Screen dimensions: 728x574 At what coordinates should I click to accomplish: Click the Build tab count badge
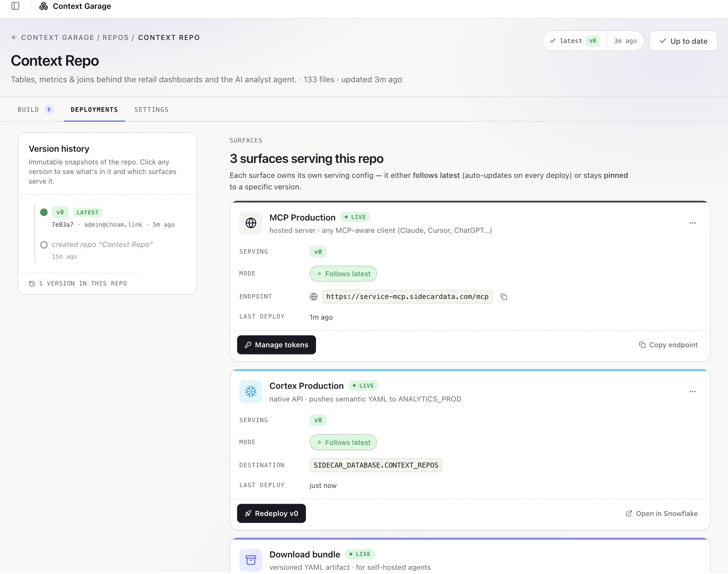pyautogui.click(x=49, y=109)
